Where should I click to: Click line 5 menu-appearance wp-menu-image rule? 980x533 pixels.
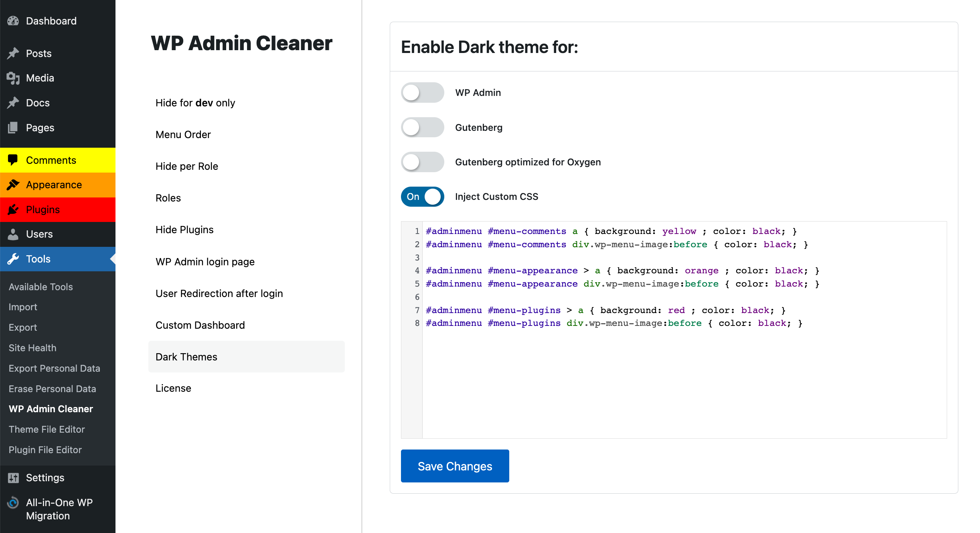coord(622,284)
